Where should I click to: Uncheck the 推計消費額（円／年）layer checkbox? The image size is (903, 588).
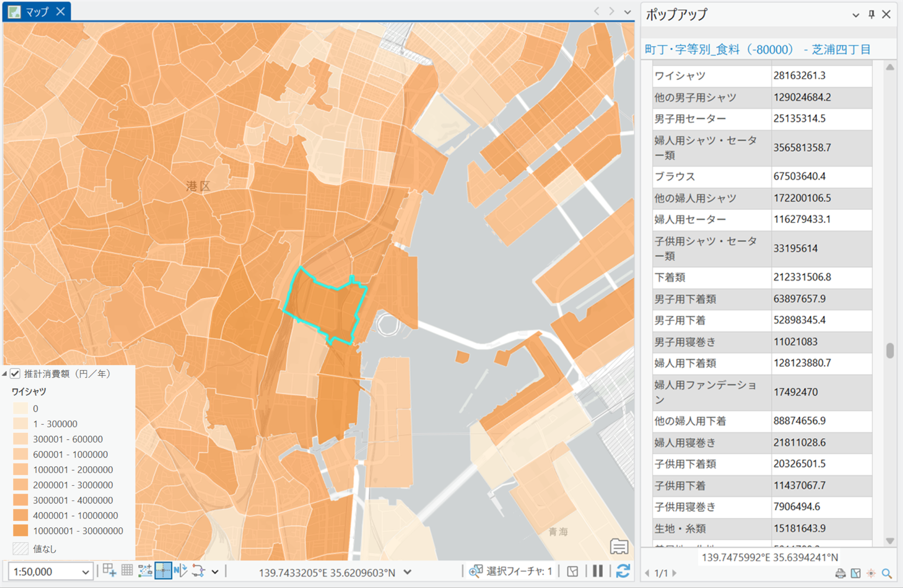click(x=15, y=374)
